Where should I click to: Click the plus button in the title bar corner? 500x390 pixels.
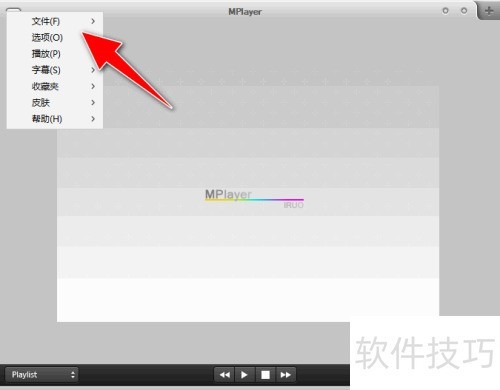(489, 11)
